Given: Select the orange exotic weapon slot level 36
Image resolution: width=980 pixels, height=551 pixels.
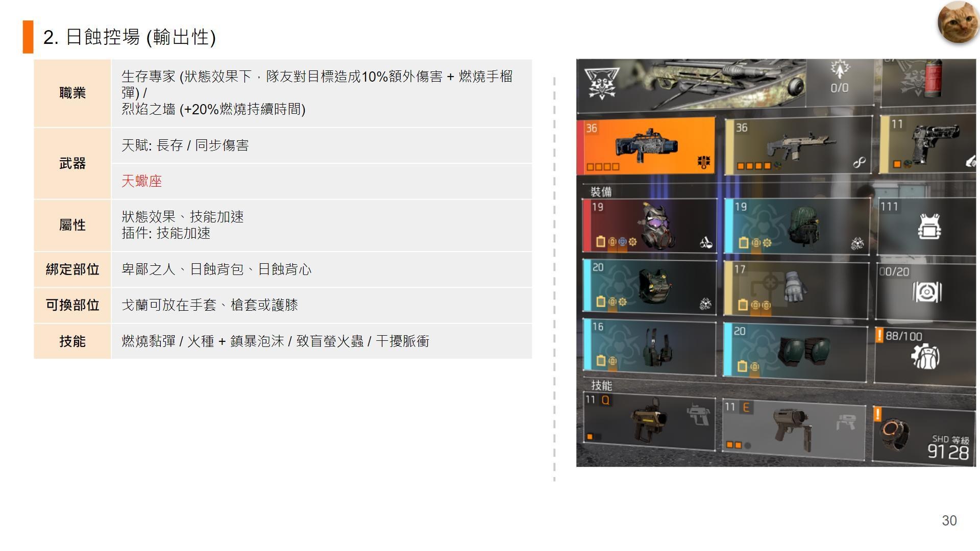Looking at the screenshot, I should (x=646, y=146).
